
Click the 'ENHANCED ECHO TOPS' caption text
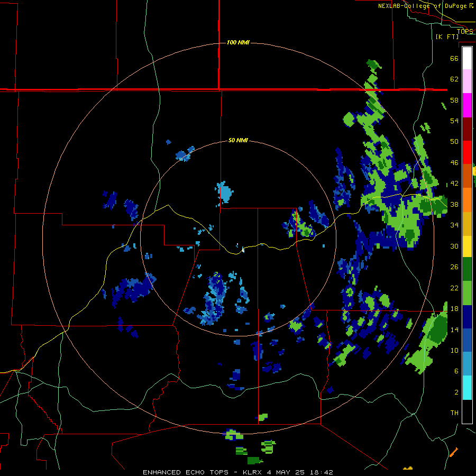(186, 472)
